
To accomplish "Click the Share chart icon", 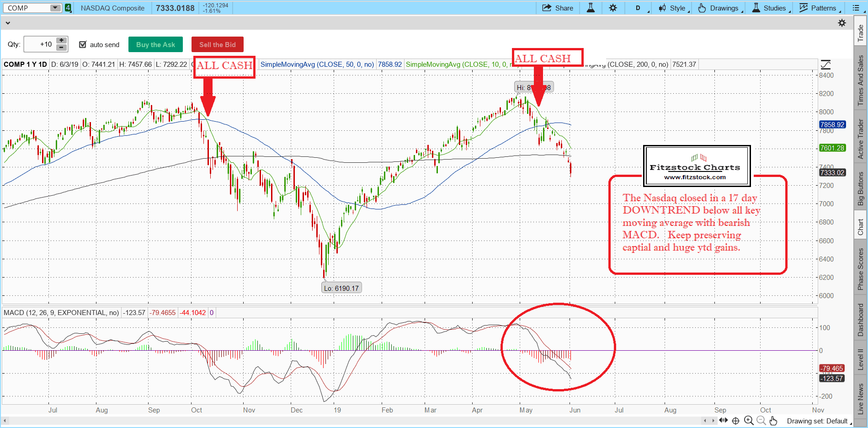I will (x=557, y=8).
